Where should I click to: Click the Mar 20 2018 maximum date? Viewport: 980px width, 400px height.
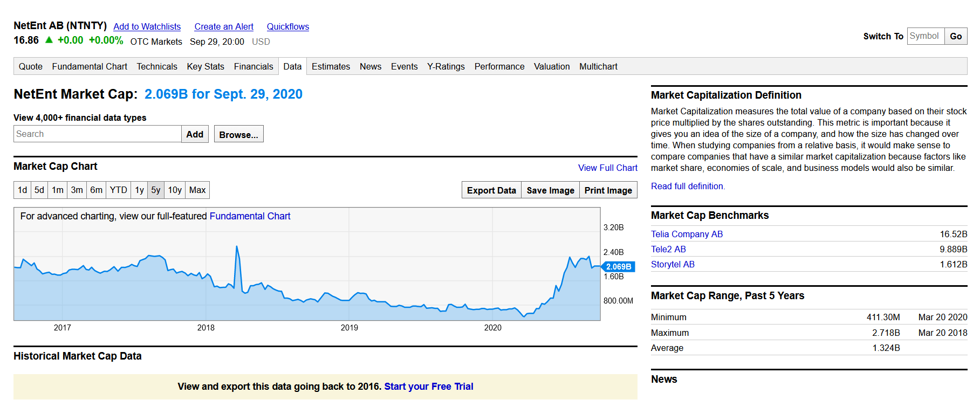coord(943,333)
